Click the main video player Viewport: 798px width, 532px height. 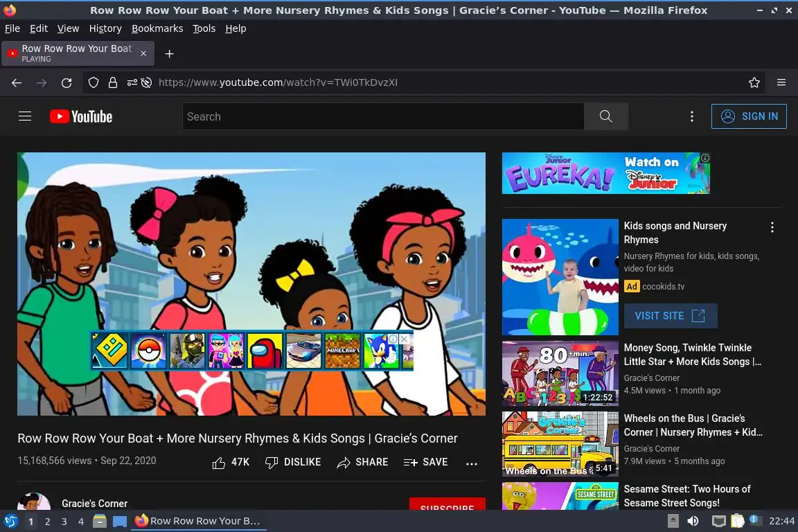(251, 284)
